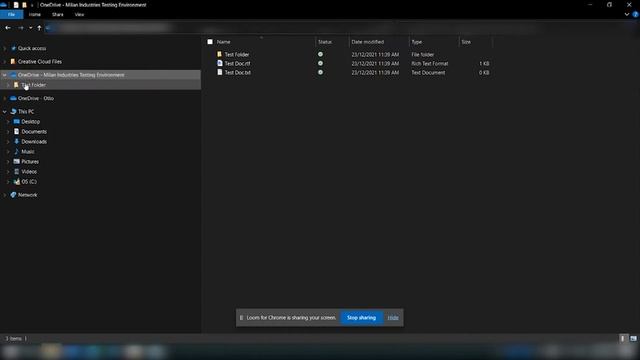Open the File ribbon tab
The width and height of the screenshot is (640, 360).
(x=11, y=14)
